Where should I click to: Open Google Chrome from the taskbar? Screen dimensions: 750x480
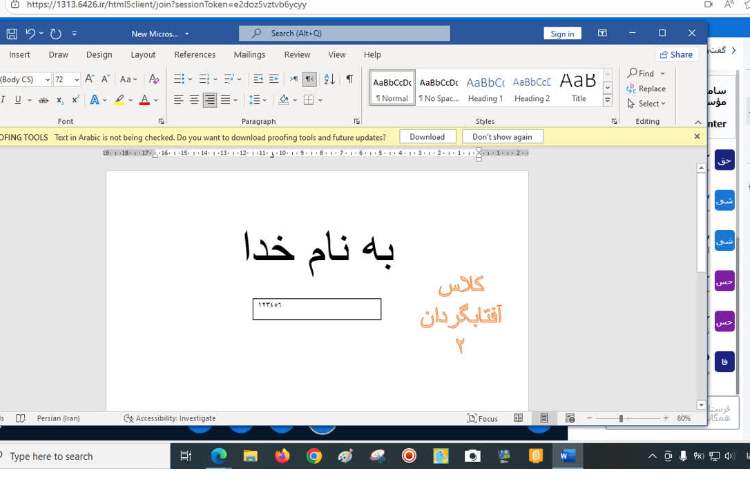314,457
